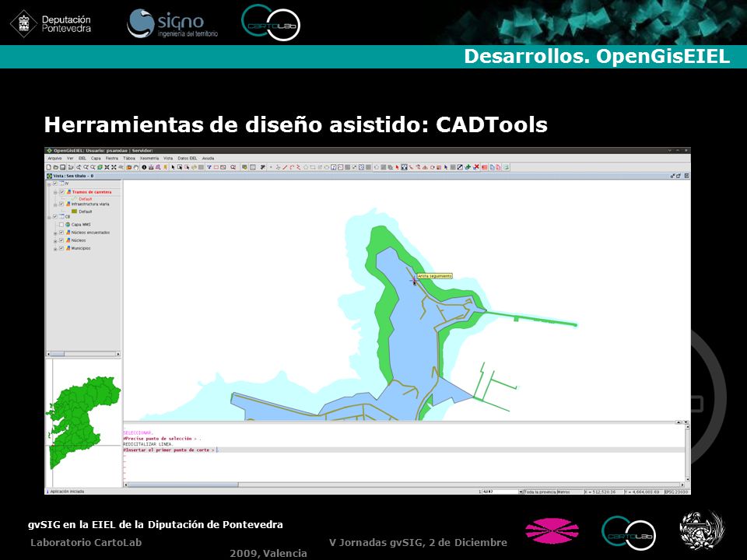Screen dimensions: 747x560
Task: Click the save disk toolbar icon
Action: (x=63, y=167)
